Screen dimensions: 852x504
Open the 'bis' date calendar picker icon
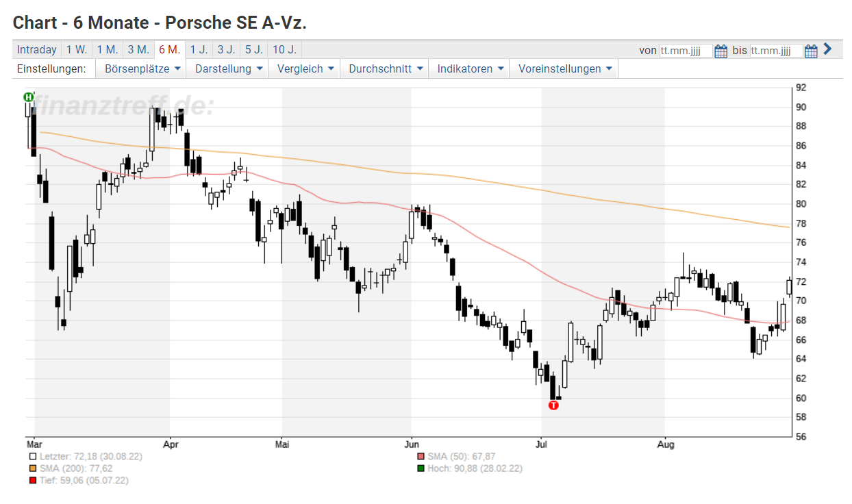[x=811, y=51]
